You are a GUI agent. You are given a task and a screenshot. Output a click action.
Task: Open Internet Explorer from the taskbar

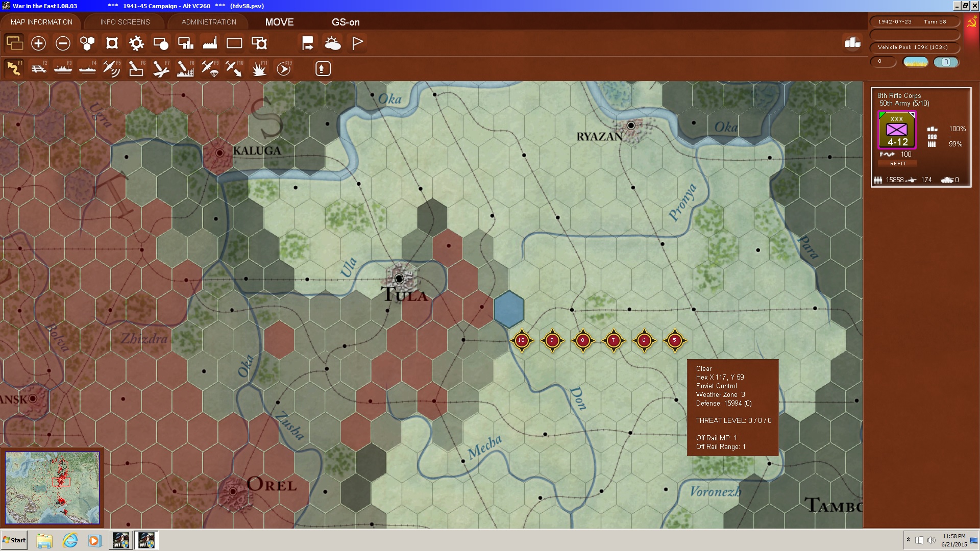(70, 540)
